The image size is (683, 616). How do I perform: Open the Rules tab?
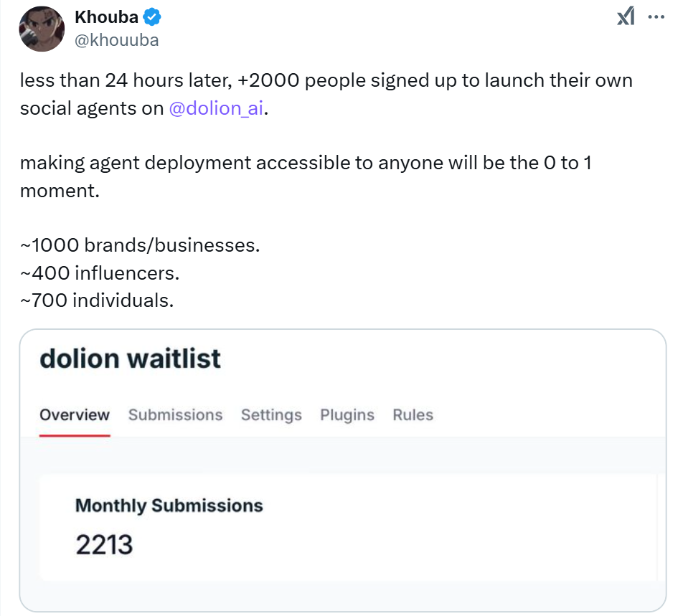tap(413, 415)
